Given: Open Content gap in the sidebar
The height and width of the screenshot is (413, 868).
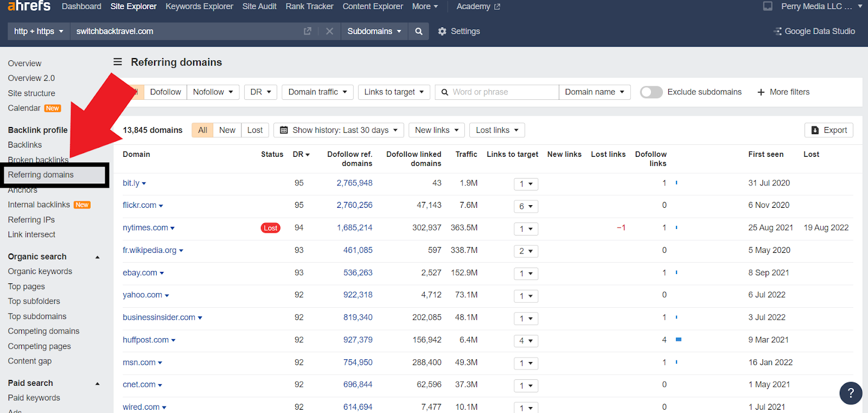Looking at the screenshot, I should [x=30, y=361].
